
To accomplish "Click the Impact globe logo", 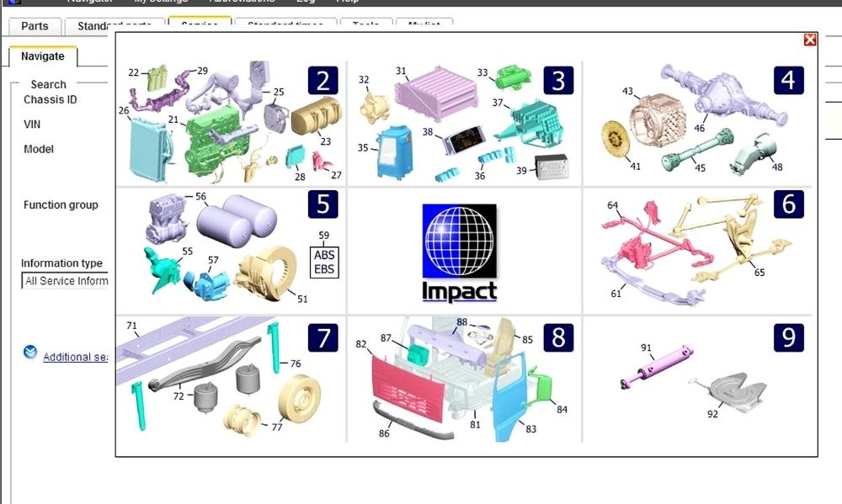I will point(459,241).
